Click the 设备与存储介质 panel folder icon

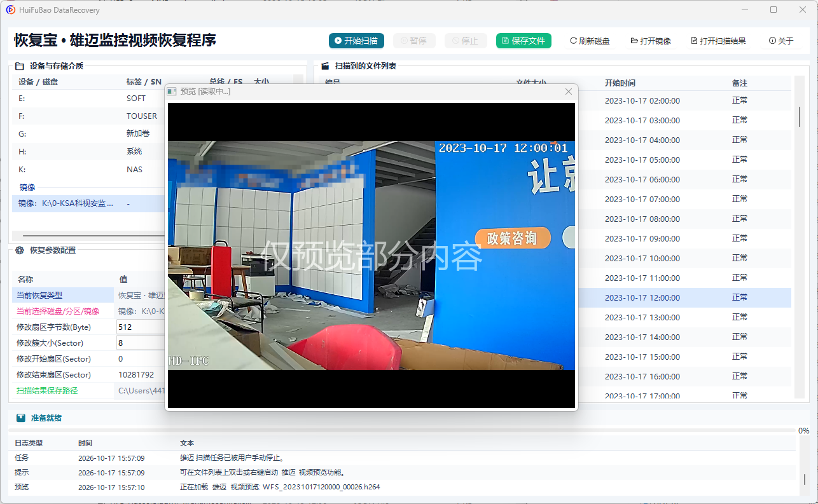(x=20, y=65)
